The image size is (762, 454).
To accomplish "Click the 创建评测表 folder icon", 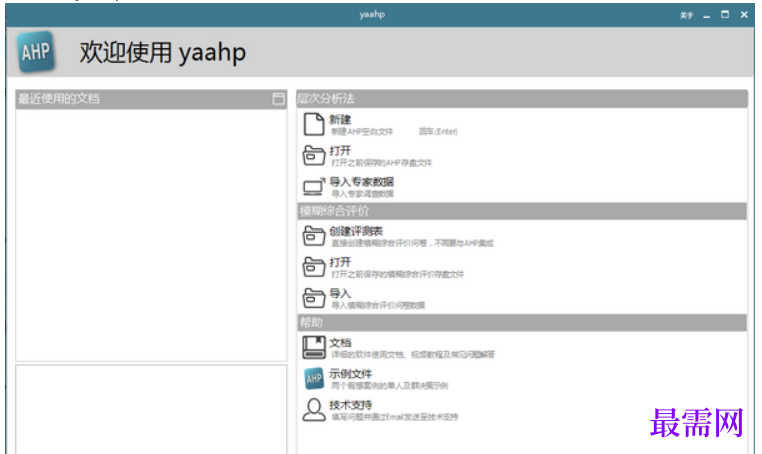I will click(x=313, y=236).
